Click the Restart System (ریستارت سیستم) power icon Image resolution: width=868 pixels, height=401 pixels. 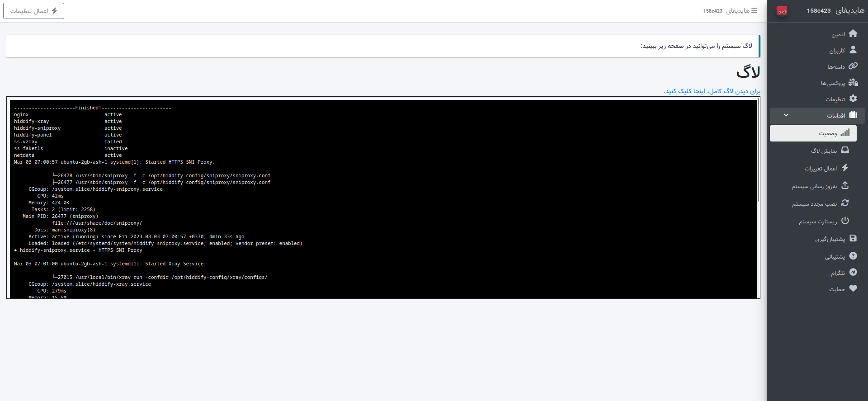click(845, 221)
